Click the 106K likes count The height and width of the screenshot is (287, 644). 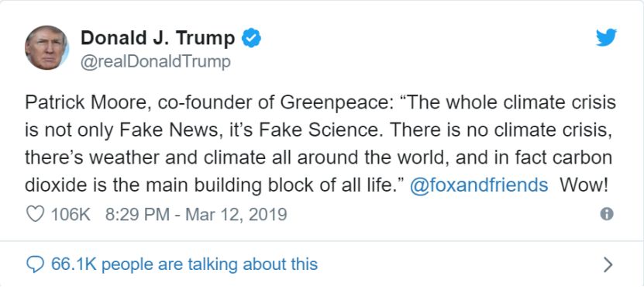tap(71, 215)
